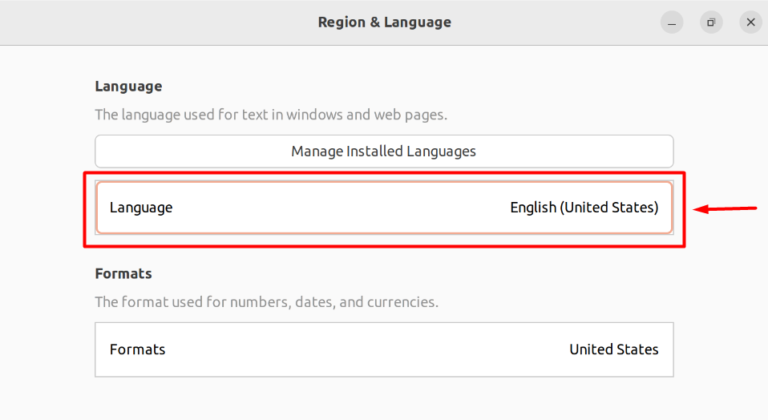This screenshot has height=420, width=768.
Task: Click the Region & Language window title
Action: point(384,23)
